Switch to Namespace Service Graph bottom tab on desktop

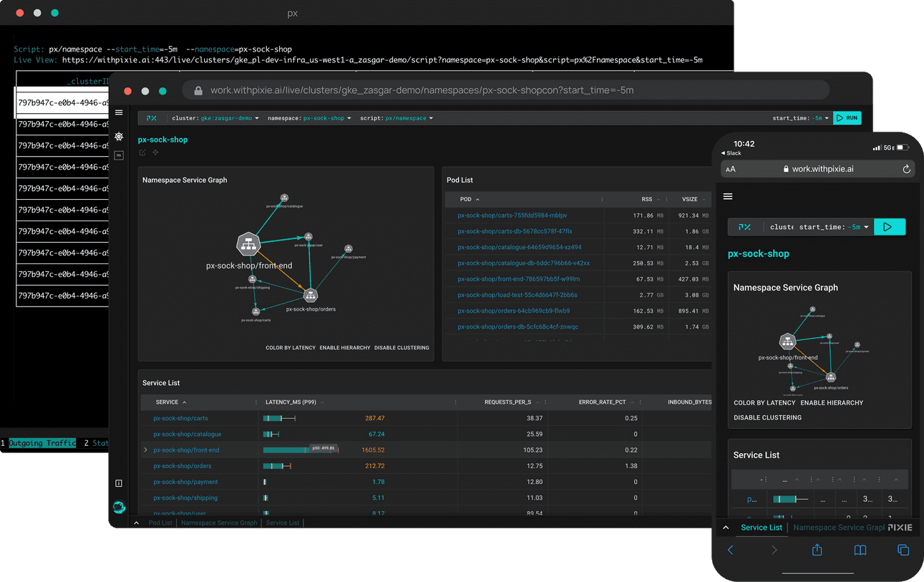coord(219,523)
